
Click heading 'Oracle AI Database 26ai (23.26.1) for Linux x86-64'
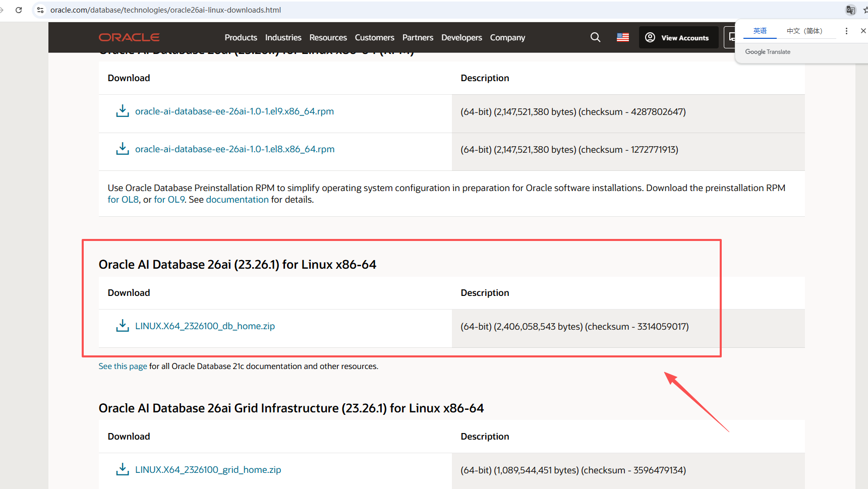(238, 265)
